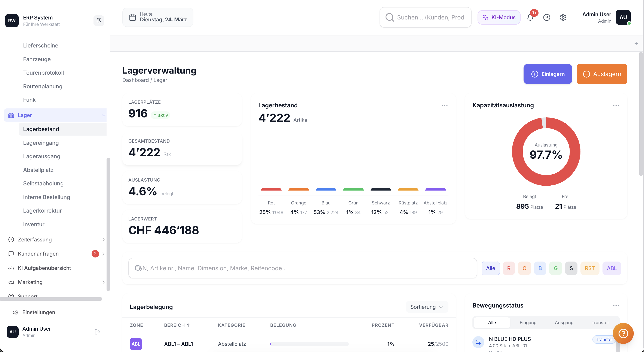Image resolution: width=644 pixels, height=352 pixels.
Task: Open settings via the gear icon in topbar
Action: [x=563, y=17]
